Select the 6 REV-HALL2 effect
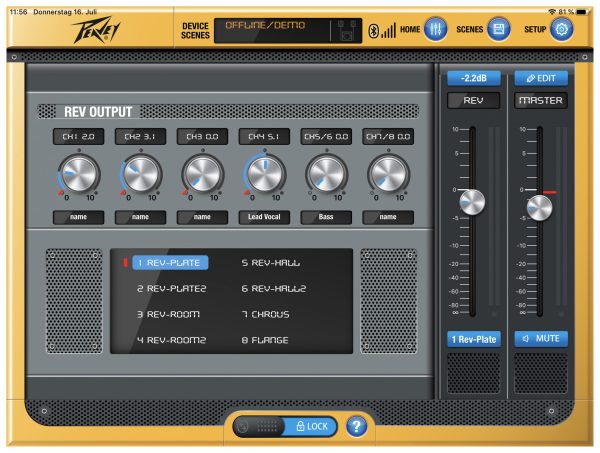The width and height of the screenshot is (600, 453). click(x=274, y=288)
